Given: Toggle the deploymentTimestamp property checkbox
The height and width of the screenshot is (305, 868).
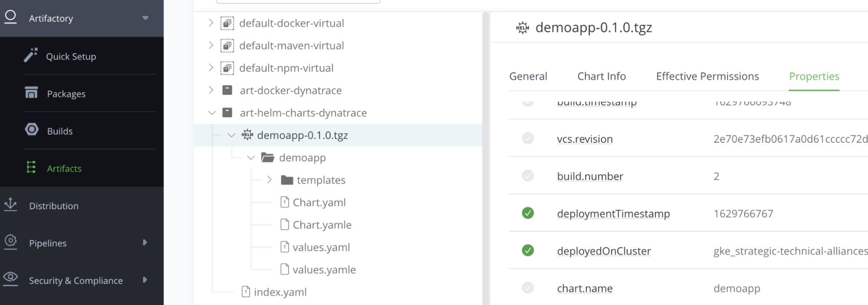Looking at the screenshot, I should click(528, 213).
